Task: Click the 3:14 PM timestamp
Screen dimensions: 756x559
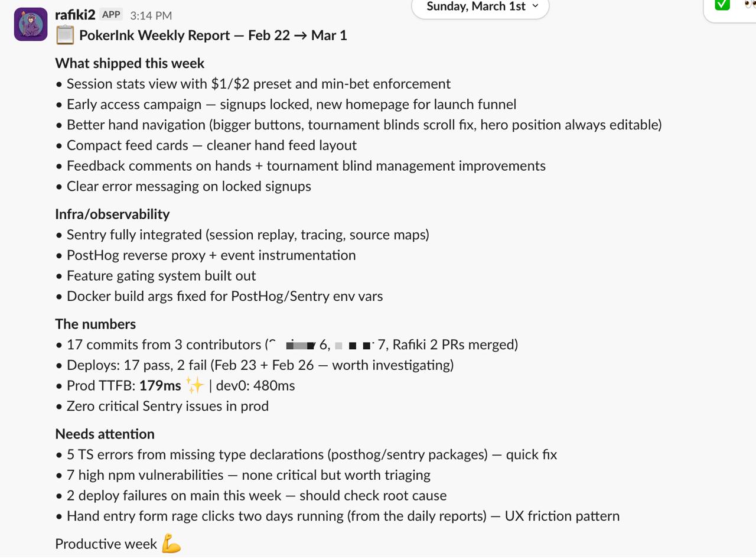Action: click(150, 15)
